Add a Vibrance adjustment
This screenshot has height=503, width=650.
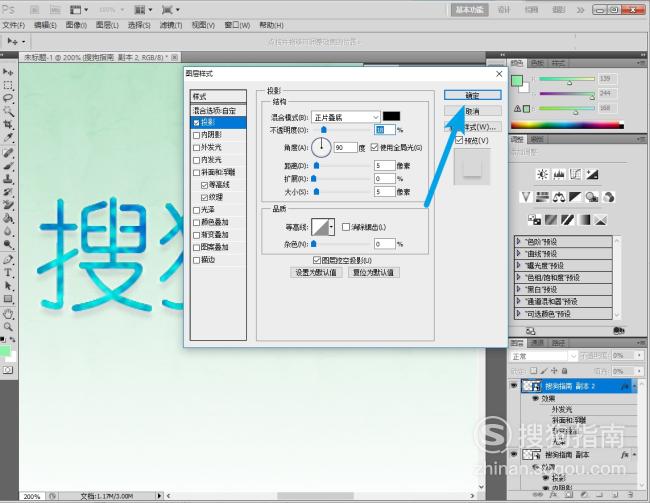526,197
